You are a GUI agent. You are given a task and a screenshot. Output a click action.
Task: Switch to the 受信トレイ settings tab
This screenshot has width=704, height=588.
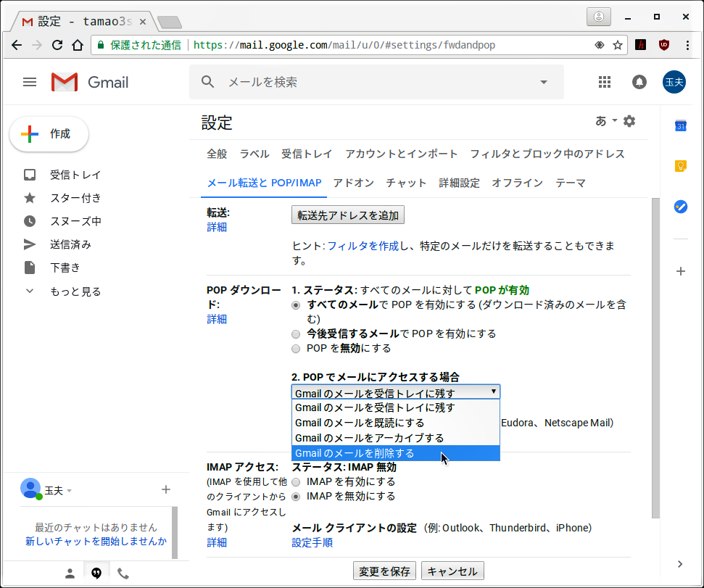coord(307,154)
